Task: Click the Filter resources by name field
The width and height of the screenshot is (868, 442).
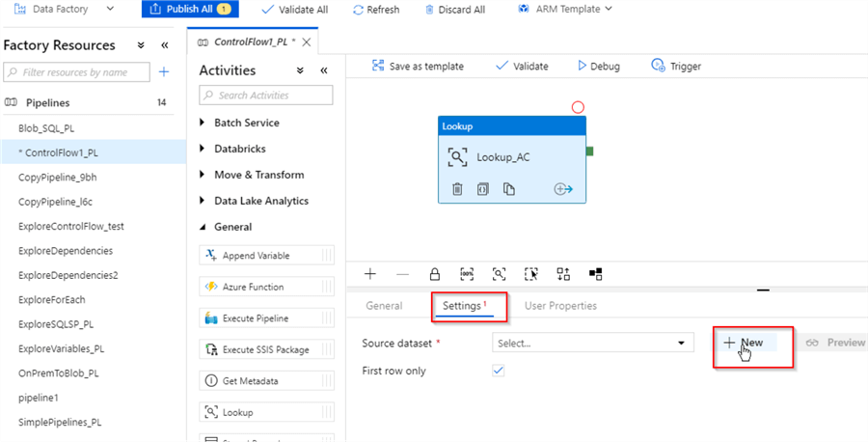Action: click(77, 72)
